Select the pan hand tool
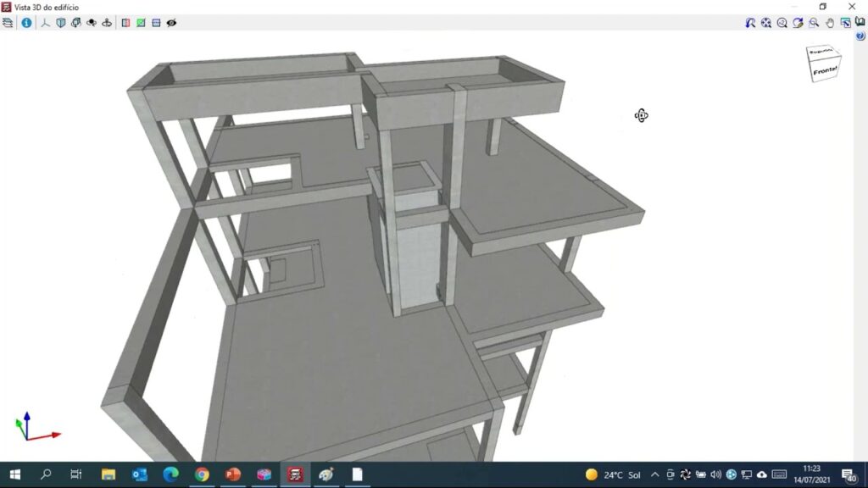The image size is (868, 488). (x=830, y=23)
